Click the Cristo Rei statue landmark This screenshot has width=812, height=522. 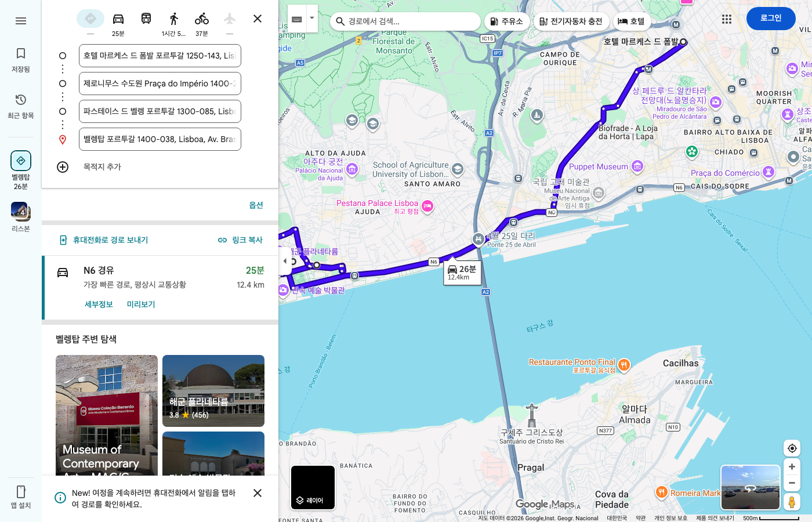click(532, 415)
